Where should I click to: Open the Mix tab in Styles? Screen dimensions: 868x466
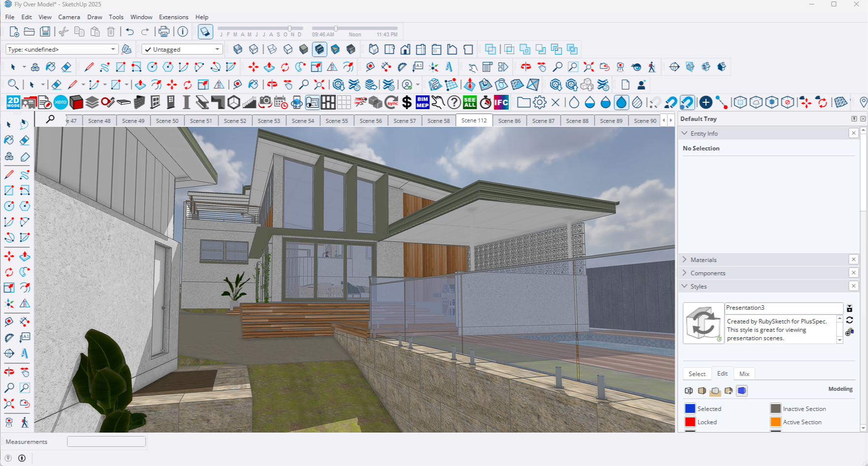coord(744,374)
